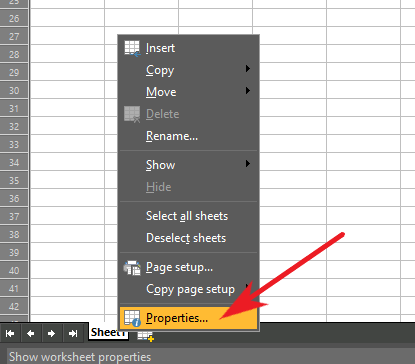Select Rename... in the context menu
The height and width of the screenshot is (364, 415).
(189, 136)
